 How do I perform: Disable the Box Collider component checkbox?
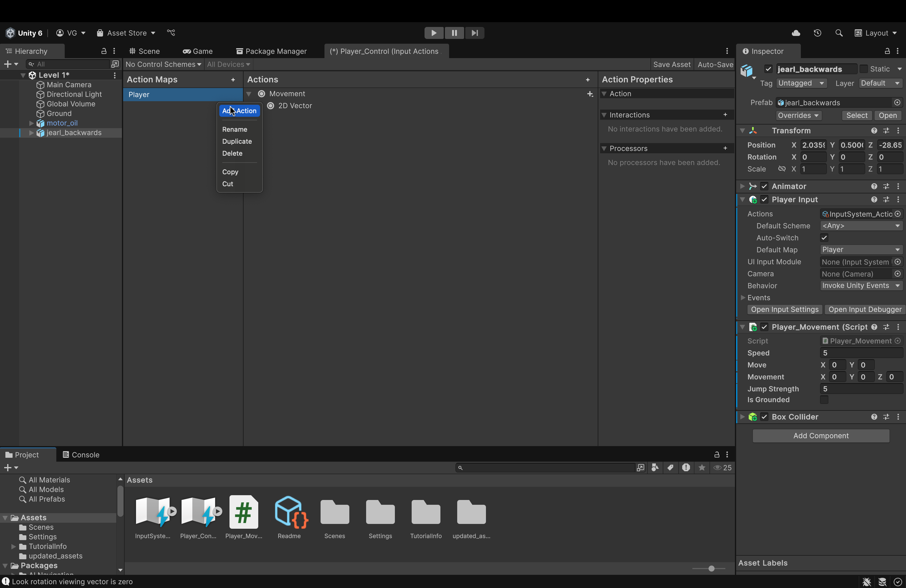(764, 417)
